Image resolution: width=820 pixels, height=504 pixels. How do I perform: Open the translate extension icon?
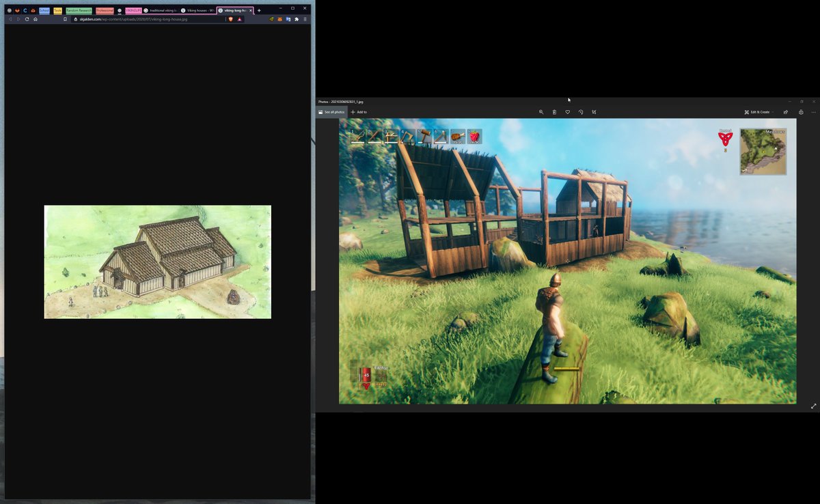click(x=288, y=19)
